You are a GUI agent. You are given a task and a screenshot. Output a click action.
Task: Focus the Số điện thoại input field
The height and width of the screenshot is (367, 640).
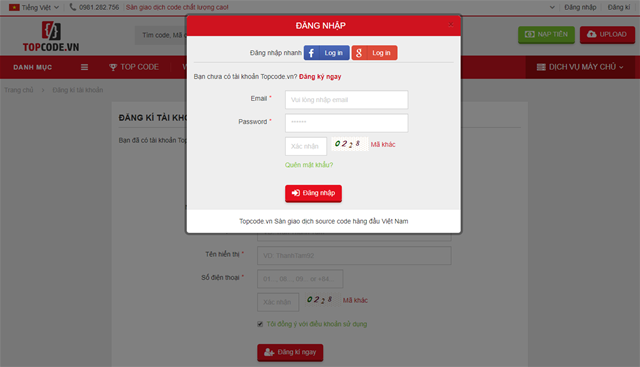pos(300,279)
